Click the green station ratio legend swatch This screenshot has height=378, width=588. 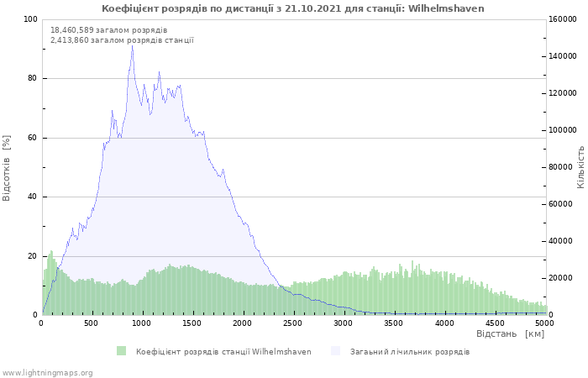click(122, 351)
